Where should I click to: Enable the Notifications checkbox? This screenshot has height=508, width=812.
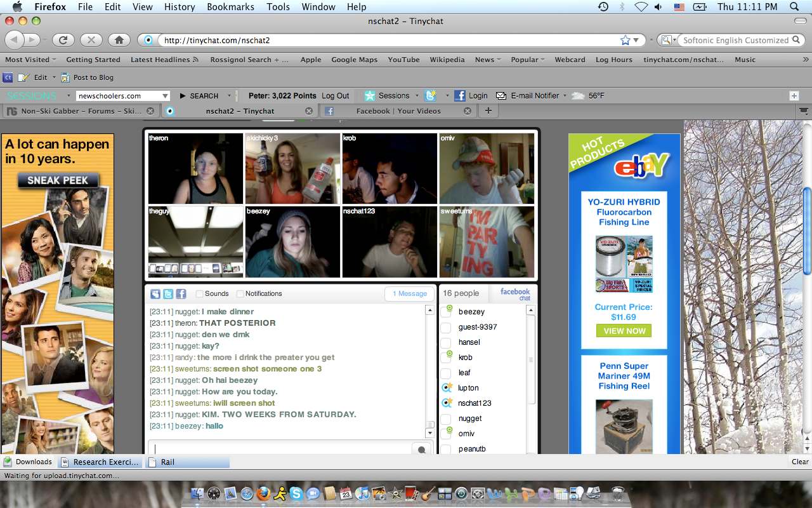(240, 293)
